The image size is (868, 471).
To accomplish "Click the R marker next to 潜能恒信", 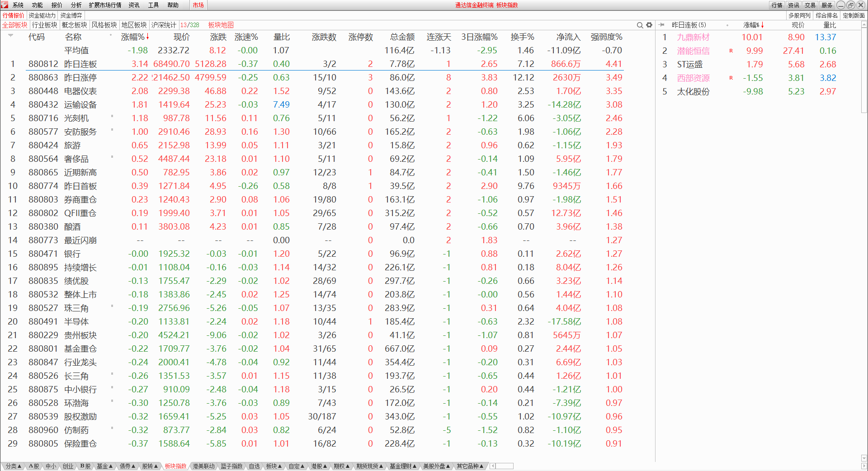I will pyautogui.click(x=731, y=51).
